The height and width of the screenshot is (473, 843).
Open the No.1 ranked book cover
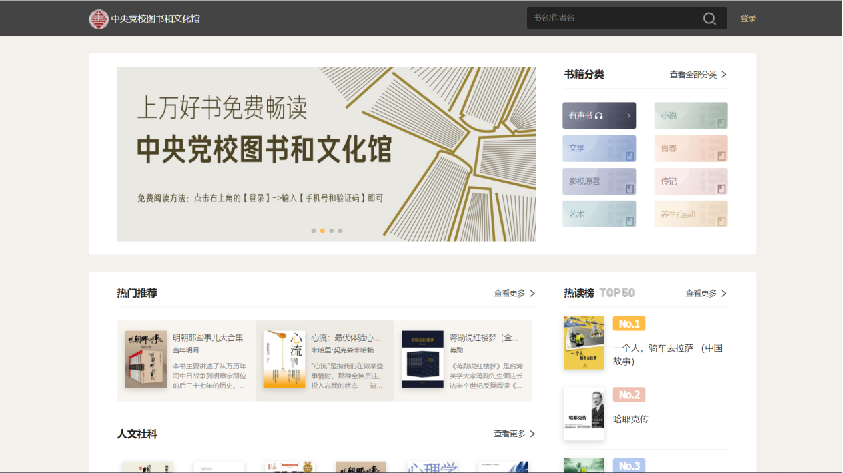(x=583, y=343)
